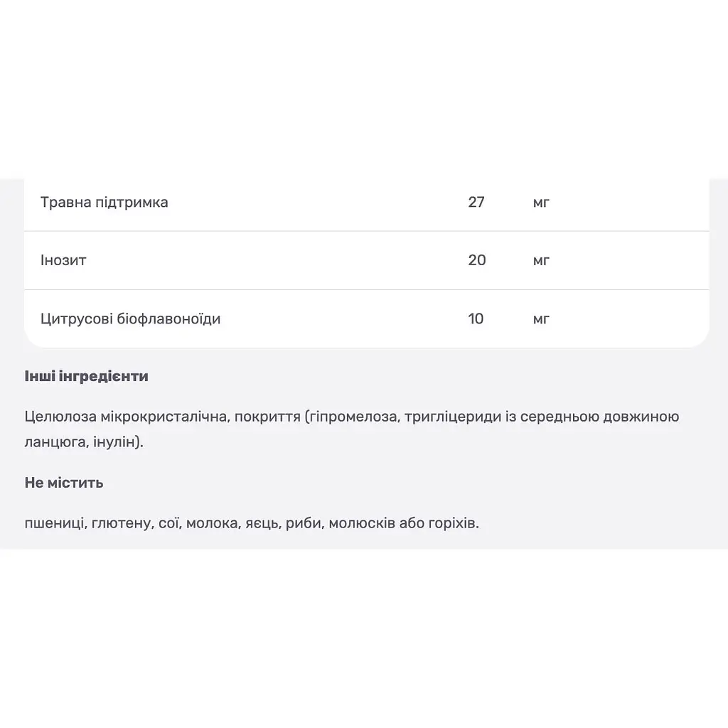This screenshot has height=728, width=728.
Task: Click 'Целюлоза мікрокристалічна' in ingredients text
Action: (127, 417)
